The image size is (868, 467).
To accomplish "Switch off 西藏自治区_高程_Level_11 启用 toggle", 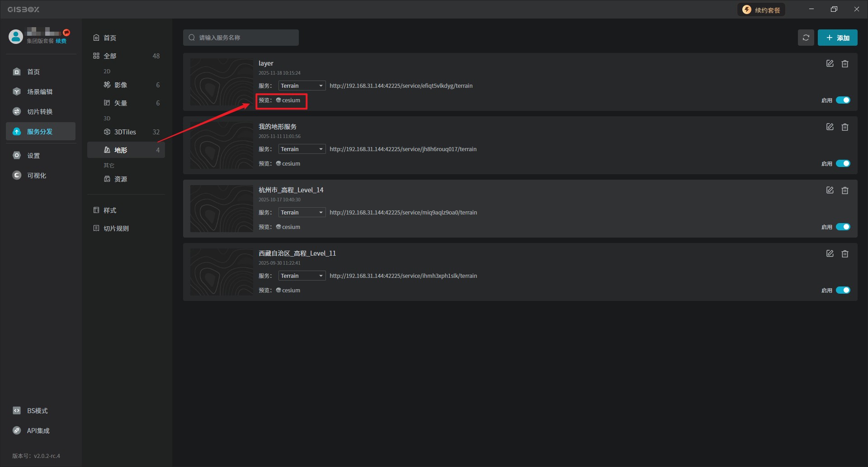I will tap(843, 290).
